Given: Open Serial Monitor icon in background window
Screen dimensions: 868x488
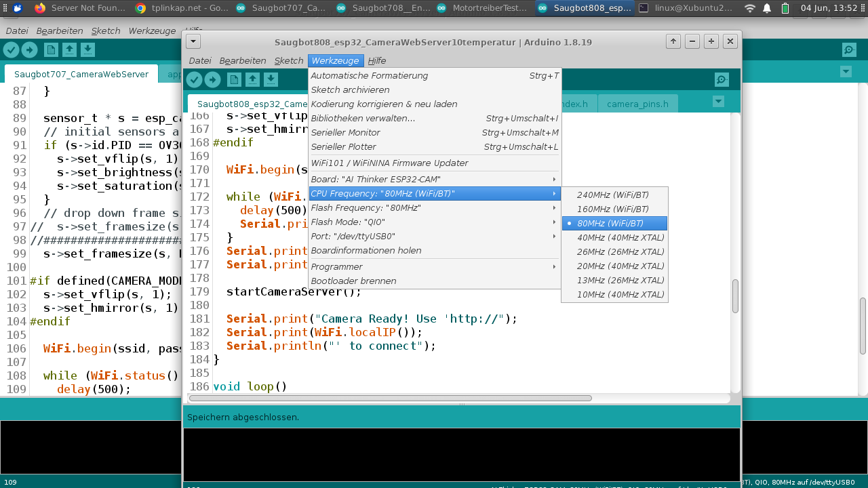Looking at the screenshot, I should pyautogui.click(x=849, y=49).
